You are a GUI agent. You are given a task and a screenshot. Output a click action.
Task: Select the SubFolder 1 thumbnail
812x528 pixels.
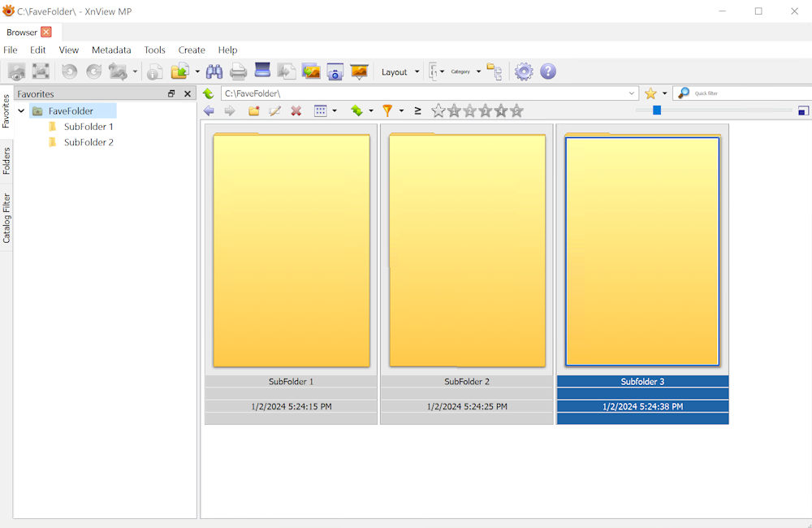click(x=291, y=251)
